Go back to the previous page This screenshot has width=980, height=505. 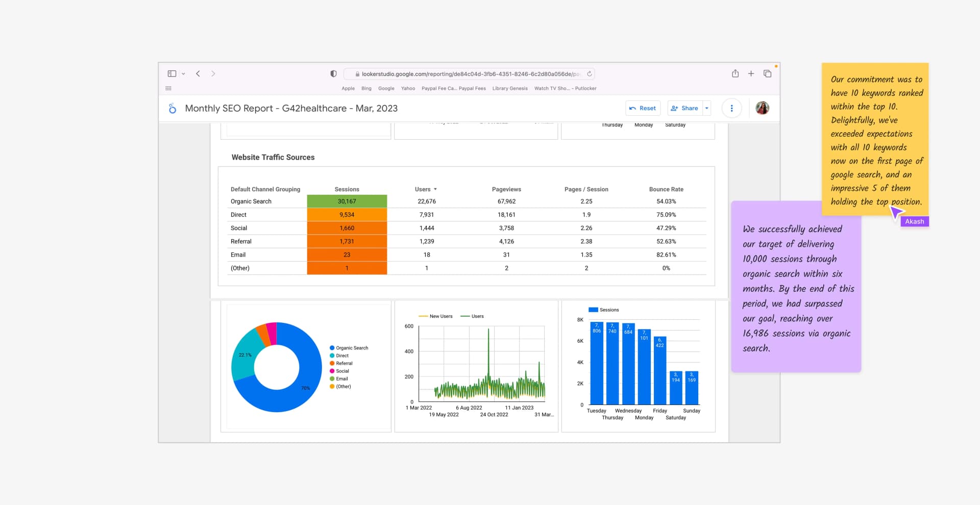[198, 73]
